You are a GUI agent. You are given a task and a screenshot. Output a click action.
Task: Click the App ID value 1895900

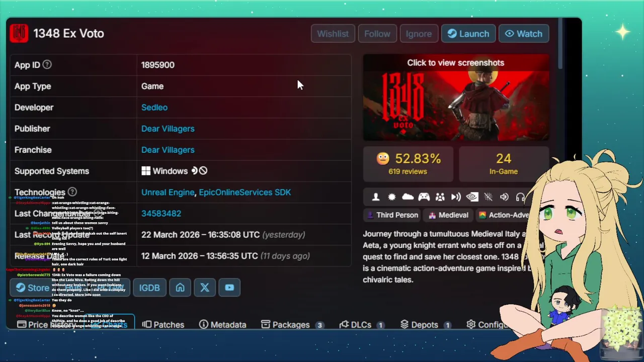pos(157,65)
